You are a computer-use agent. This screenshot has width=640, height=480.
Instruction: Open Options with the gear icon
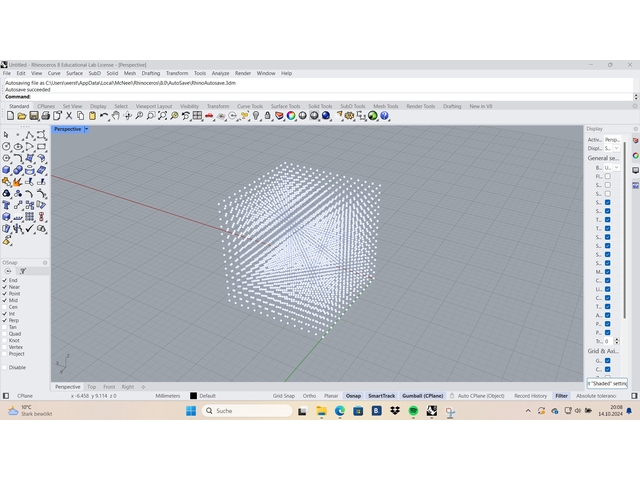(349, 116)
